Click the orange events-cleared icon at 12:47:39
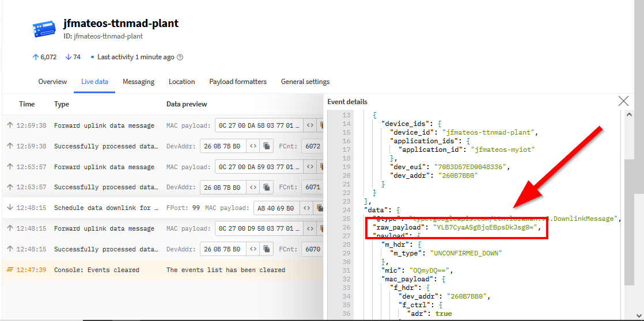 click(x=10, y=270)
